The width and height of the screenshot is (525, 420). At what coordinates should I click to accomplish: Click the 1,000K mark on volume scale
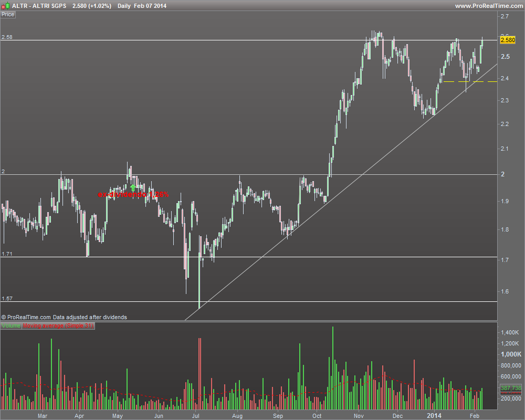511,354
